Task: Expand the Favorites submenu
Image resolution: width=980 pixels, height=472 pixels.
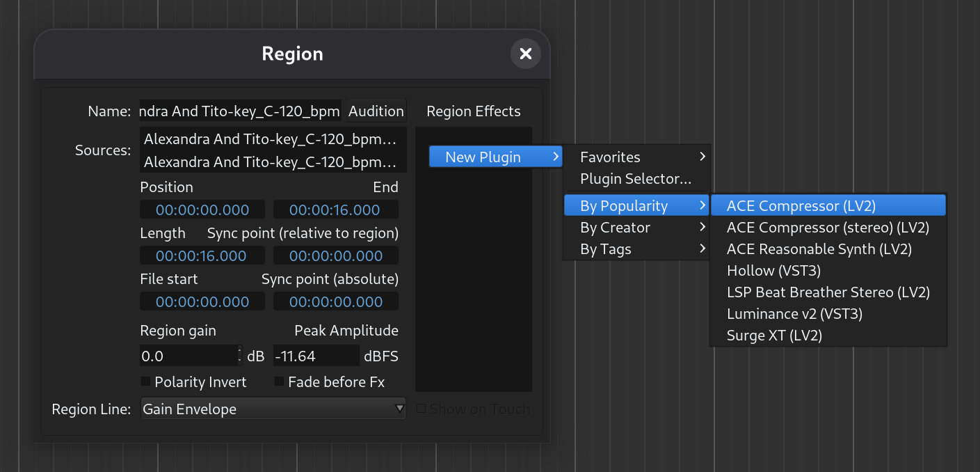Action: tap(610, 157)
